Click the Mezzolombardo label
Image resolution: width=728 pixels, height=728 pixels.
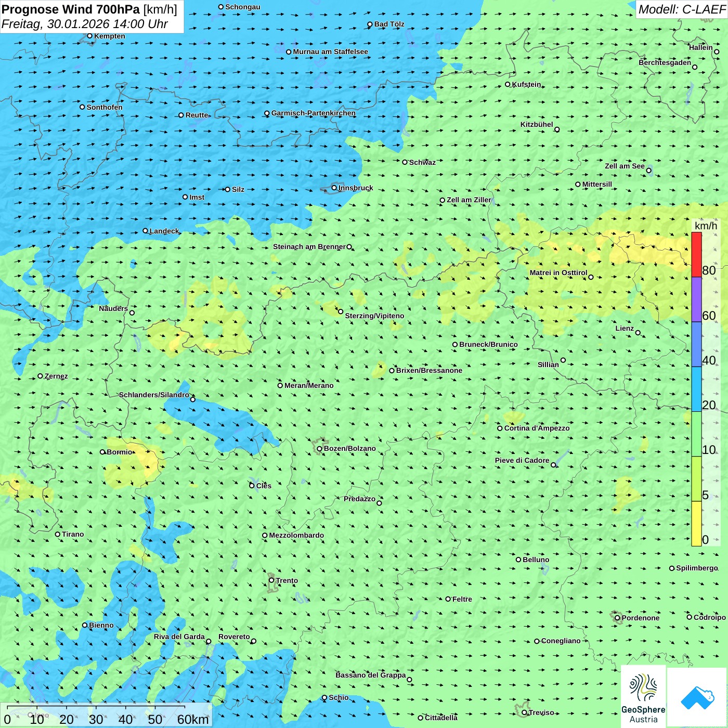point(296,535)
